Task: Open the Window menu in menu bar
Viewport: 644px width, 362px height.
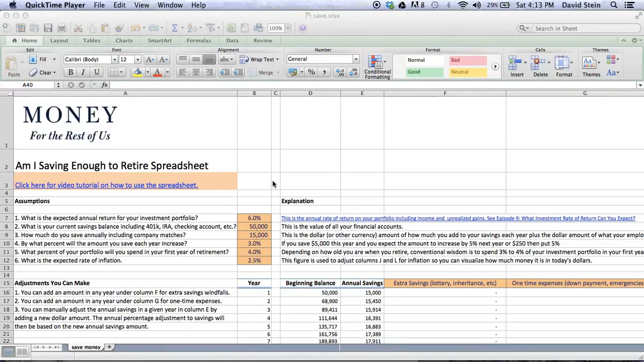Action: (x=170, y=5)
